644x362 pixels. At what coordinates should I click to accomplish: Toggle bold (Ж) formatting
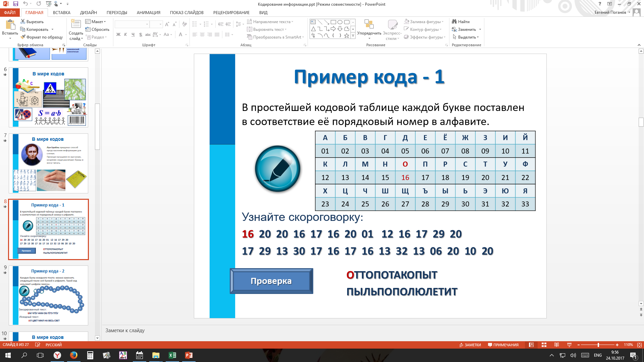(x=118, y=35)
